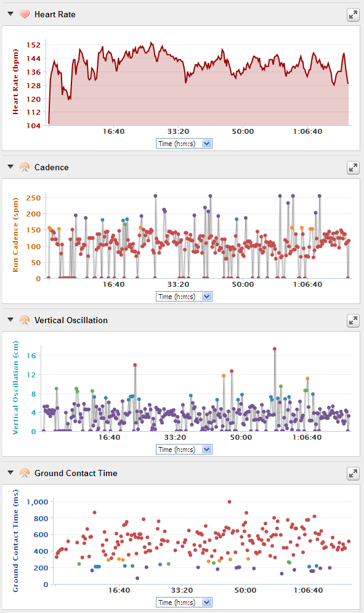Click the sensor icon beside Cadence
The width and height of the screenshot is (364, 613).
click(25, 167)
